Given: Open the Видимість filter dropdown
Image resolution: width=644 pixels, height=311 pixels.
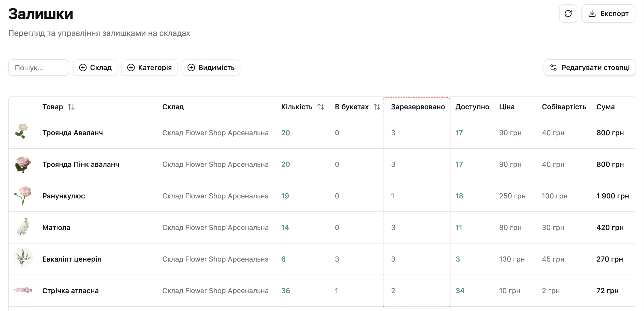Looking at the screenshot, I should click(x=211, y=67).
